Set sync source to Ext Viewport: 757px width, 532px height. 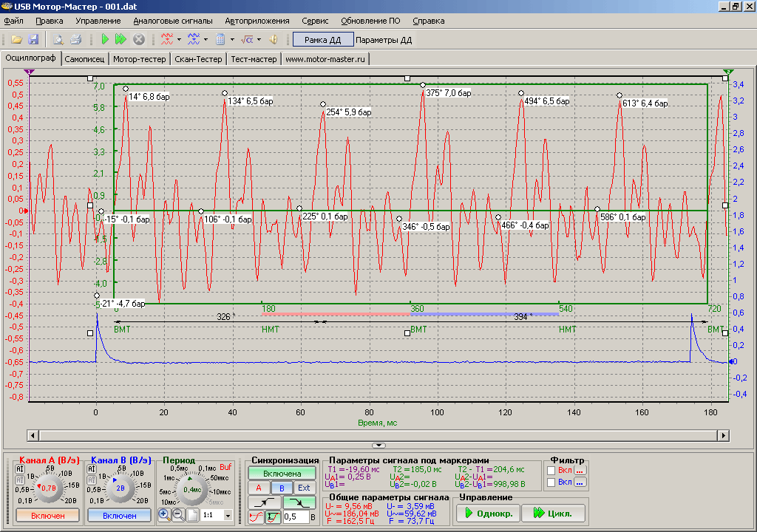[x=304, y=488]
